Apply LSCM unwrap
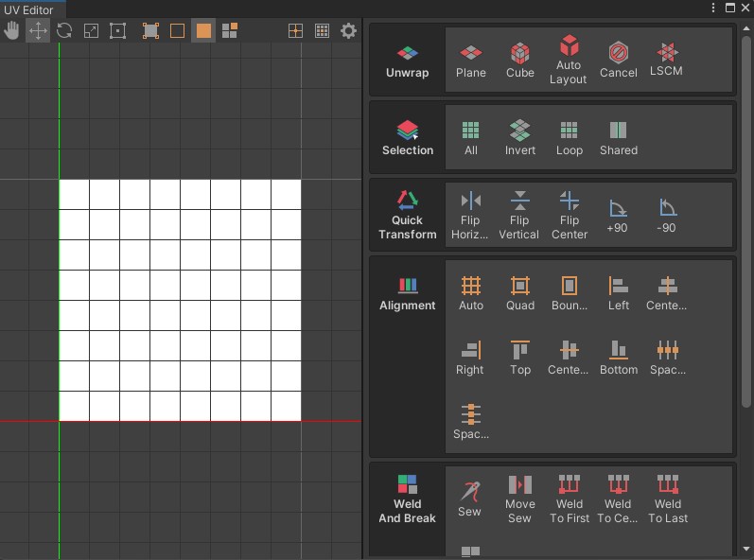Image resolution: width=754 pixels, height=560 pixels. [x=666, y=60]
